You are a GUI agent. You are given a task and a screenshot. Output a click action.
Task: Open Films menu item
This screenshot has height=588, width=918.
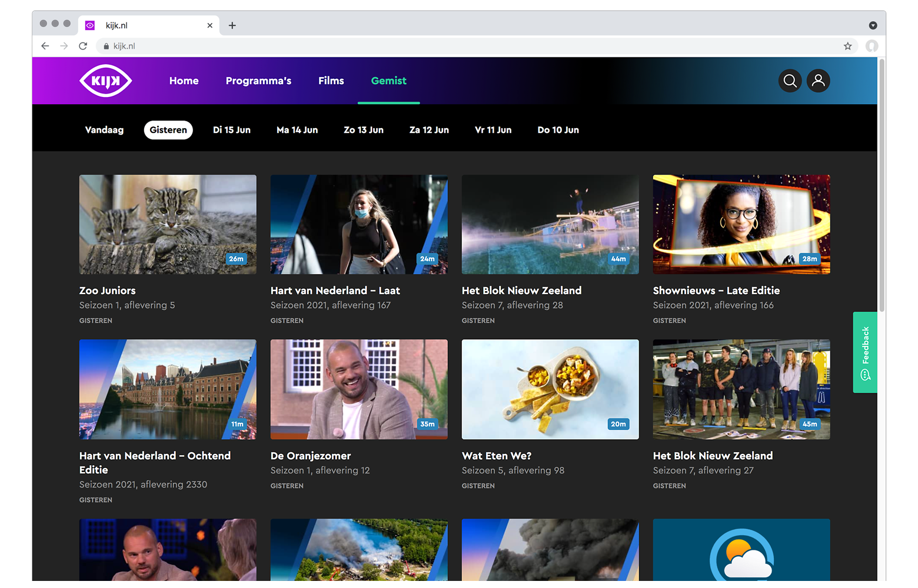(331, 81)
